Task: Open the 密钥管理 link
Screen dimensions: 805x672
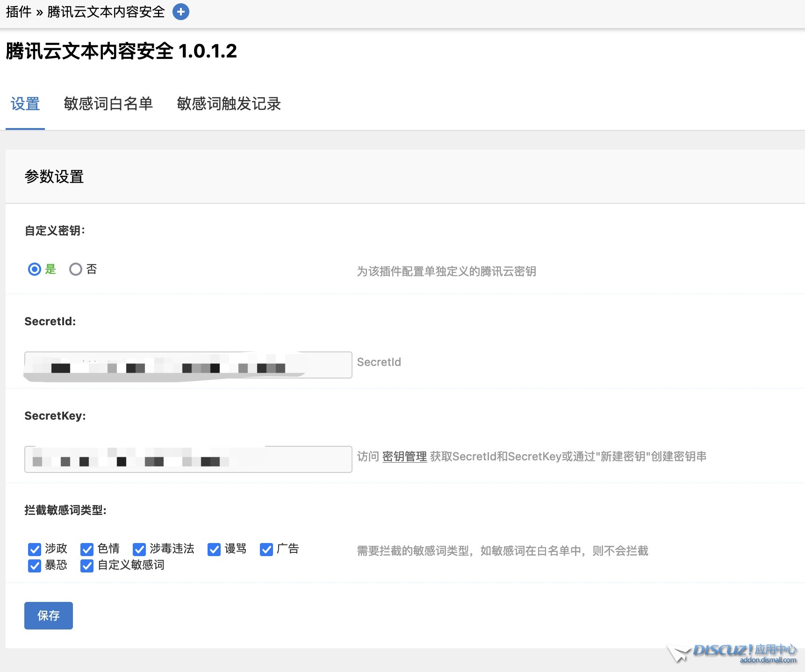Action: (x=404, y=457)
